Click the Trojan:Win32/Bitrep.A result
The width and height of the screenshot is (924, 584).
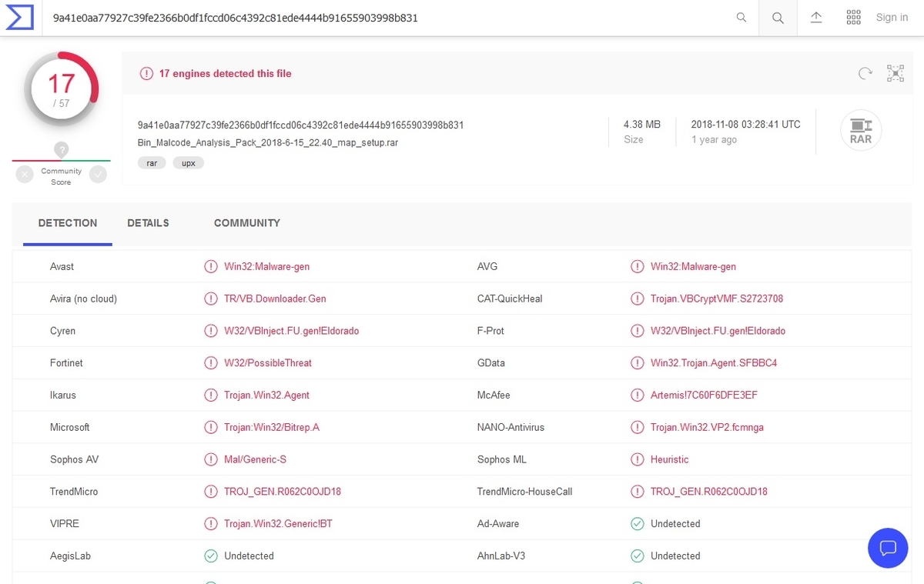[272, 428]
